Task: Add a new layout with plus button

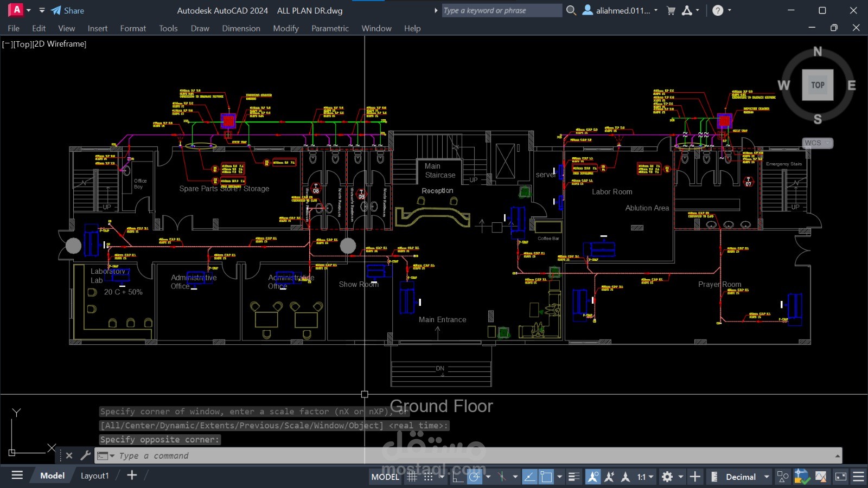Action: (x=132, y=476)
